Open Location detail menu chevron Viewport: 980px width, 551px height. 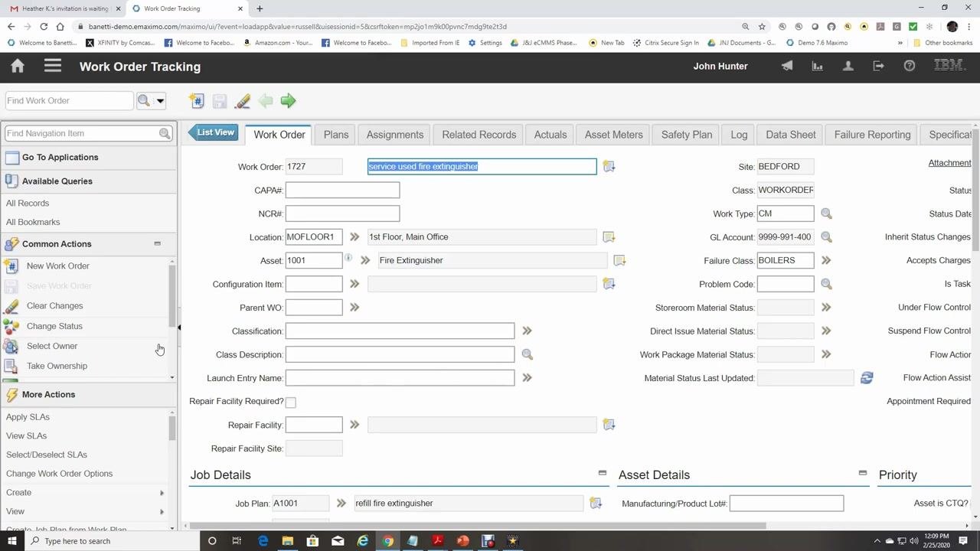[354, 237]
